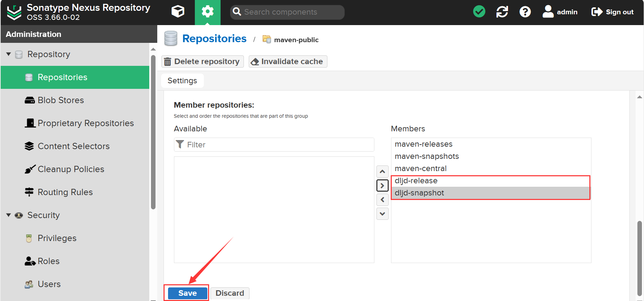
Task: Focus the Available repositories Filter field
Action: coord(278,145)
